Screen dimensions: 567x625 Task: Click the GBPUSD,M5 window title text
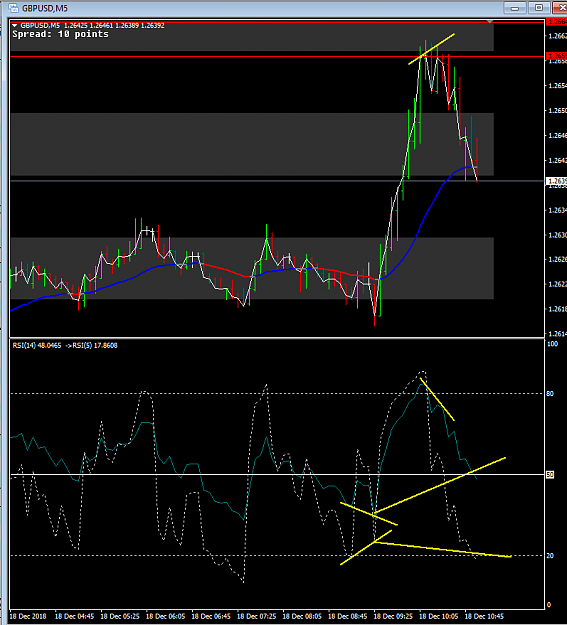click(x=45, y=8)
